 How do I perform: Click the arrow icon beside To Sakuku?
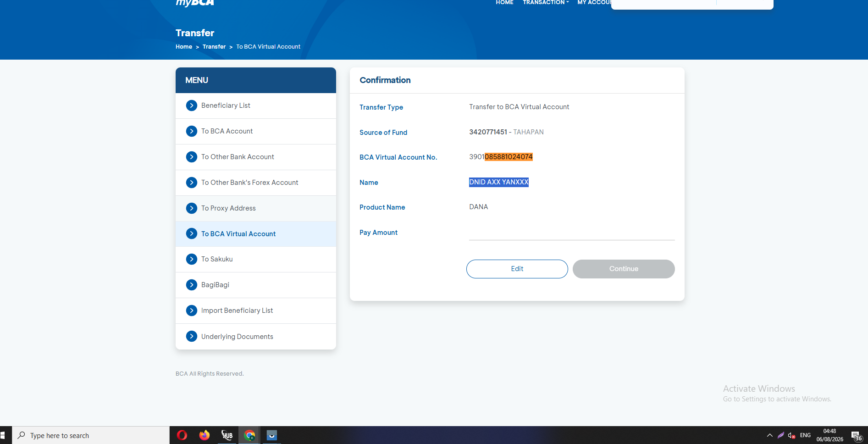(x=192, y=259)
